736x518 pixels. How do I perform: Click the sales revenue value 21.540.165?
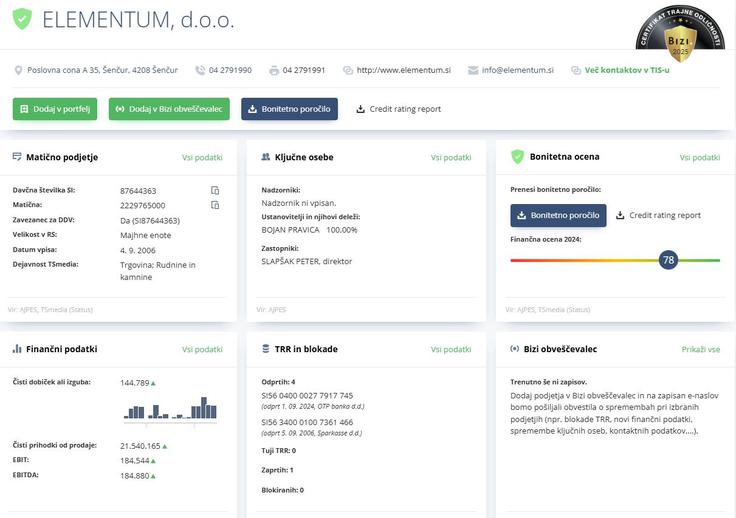pyautogui.click(x=140, y=446)
